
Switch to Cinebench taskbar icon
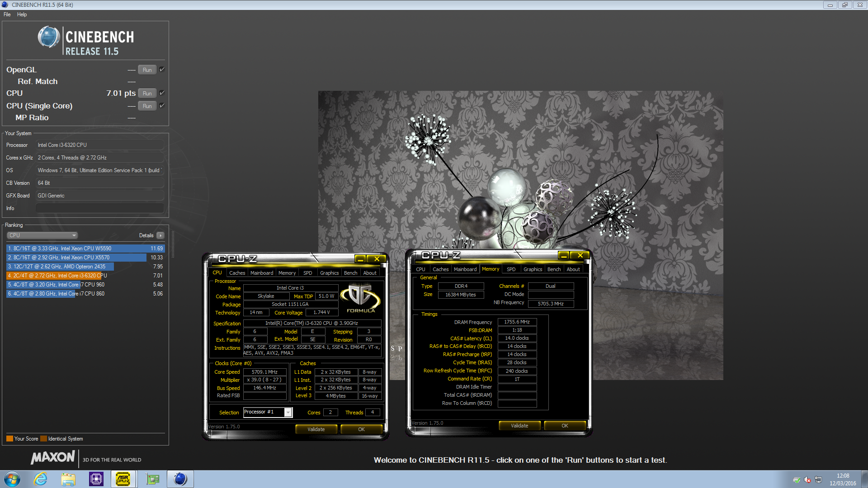pos(180,479)
